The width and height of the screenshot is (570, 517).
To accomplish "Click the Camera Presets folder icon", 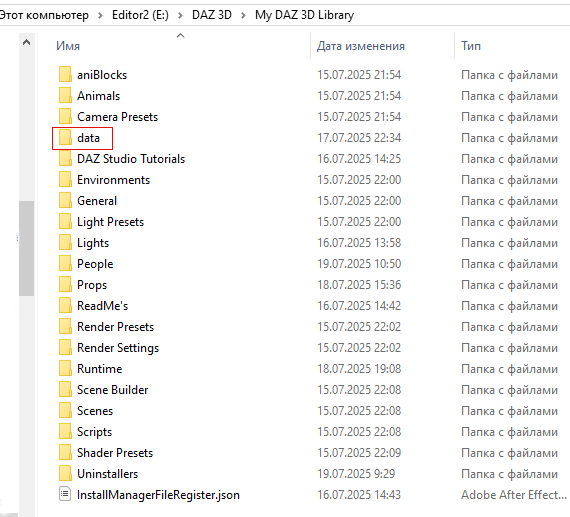I will [65, 117].
